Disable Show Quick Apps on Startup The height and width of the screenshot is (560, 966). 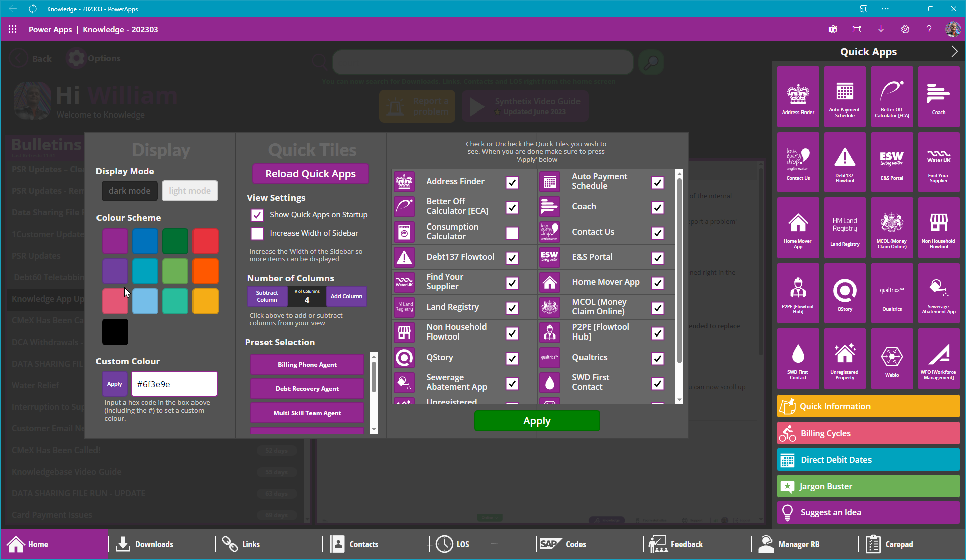pyautogui.click(x=257, y=215)
